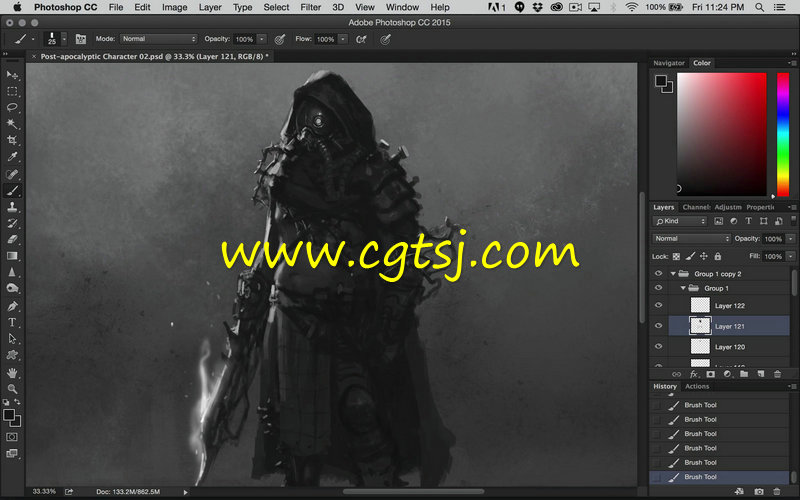Viewport: 800px width, 500px height.
Task: Open brush Opacity slider dropdown
Action: click(262, 39)
